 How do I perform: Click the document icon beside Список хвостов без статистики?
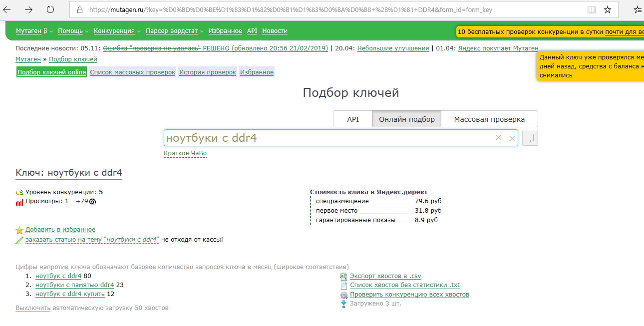pyautogui.click(x=343, y=286)
